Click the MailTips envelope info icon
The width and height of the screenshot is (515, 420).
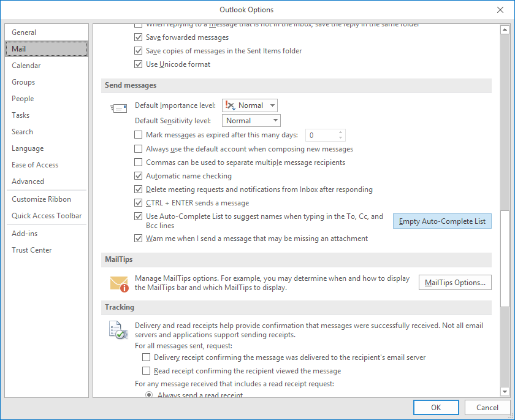click(x=119, y=284)
